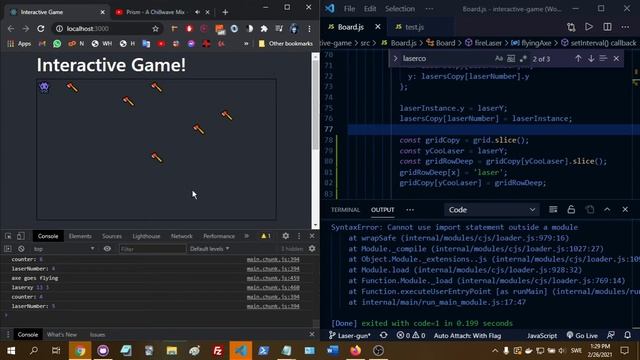The height and width of the screenshot is (360, 640).
Task: Open source control changes icon in editor
Action: point(571,27)
